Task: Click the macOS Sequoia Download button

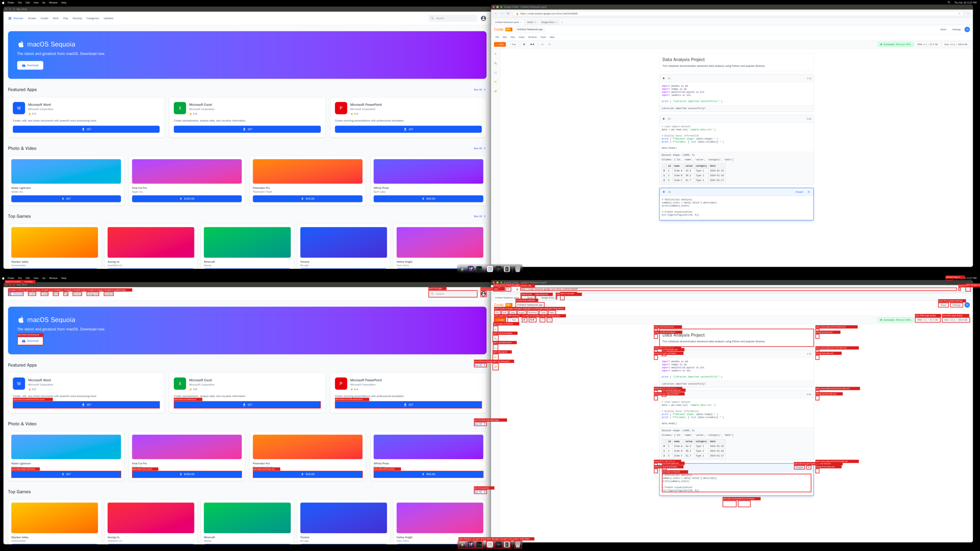Action: coord(30,65)
